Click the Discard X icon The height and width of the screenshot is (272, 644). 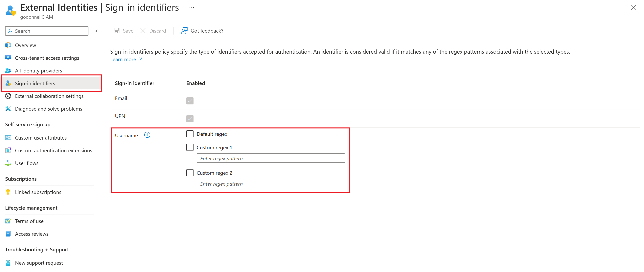coord(143,31)
